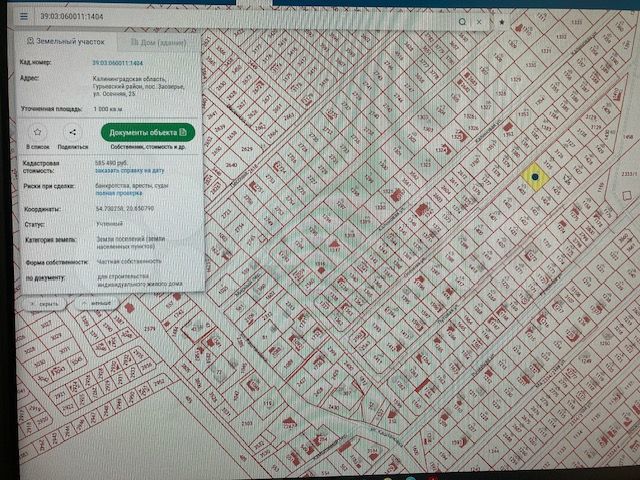Click the share icon
This screenshot has height=480, width=640.
pos(72,131)
